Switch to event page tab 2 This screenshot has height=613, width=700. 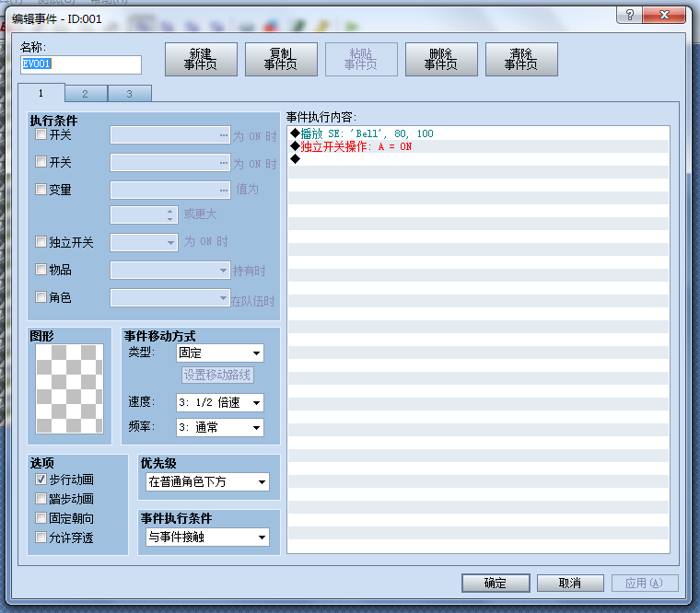(86, 94)
